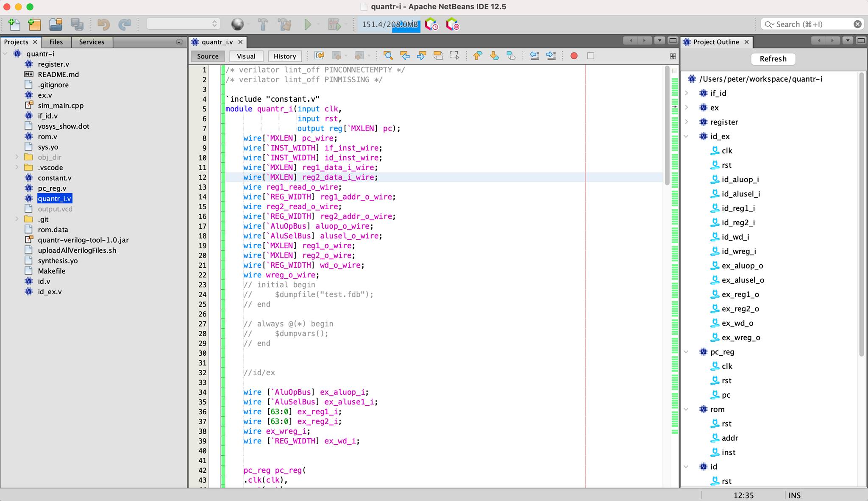Minimize the Projects window group

coord(179,42)
